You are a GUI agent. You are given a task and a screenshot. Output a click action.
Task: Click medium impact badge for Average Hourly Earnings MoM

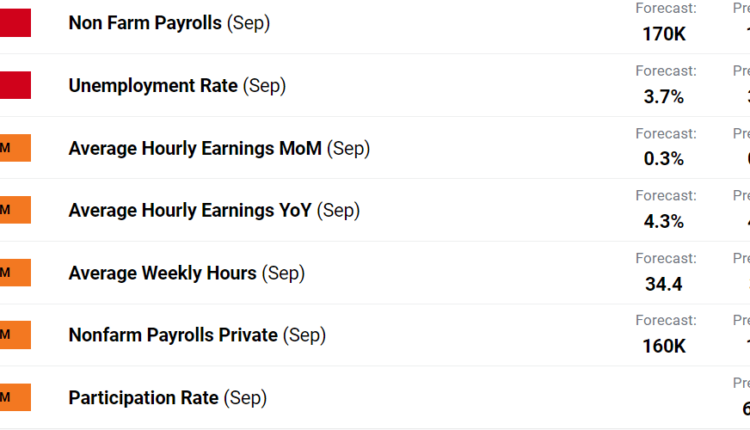(x=14, y=148)
